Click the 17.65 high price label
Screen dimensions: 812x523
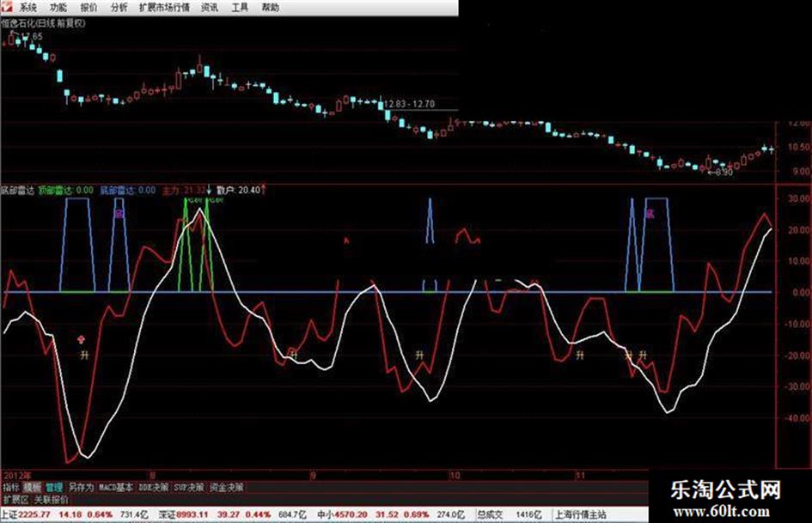pos(31,36)
